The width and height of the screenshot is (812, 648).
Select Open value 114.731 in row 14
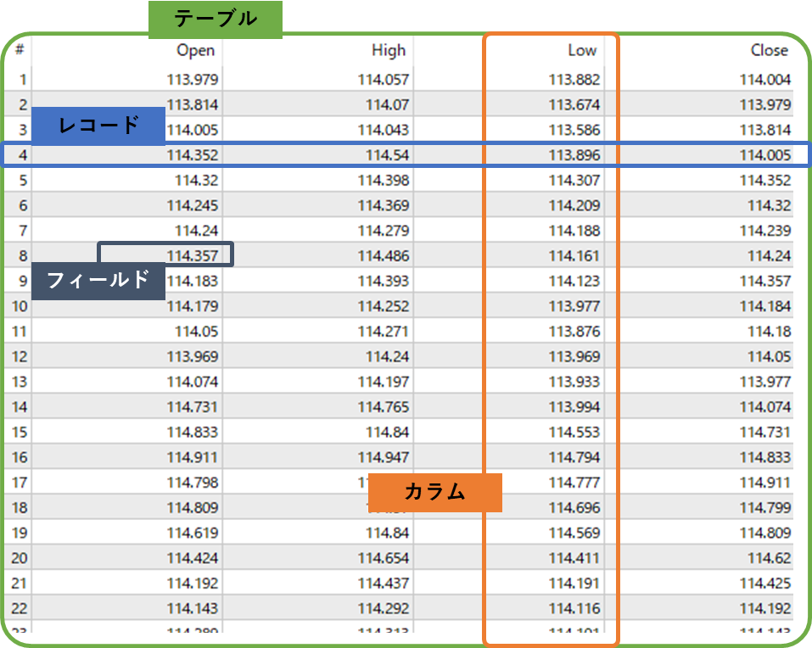192,407
